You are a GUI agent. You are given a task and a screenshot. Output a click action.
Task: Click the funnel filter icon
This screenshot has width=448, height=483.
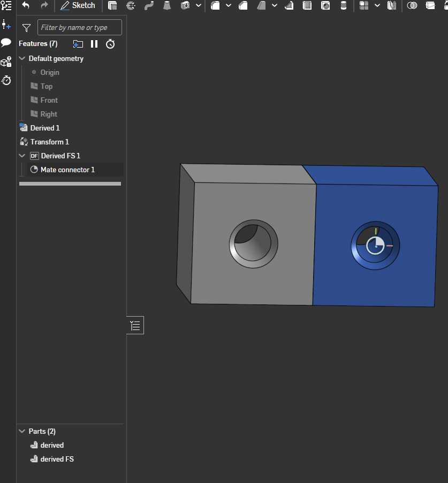27,28
